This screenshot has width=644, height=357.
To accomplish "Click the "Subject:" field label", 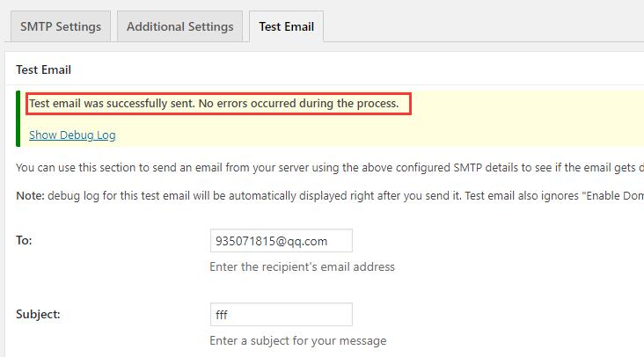I will pos(38,314).
